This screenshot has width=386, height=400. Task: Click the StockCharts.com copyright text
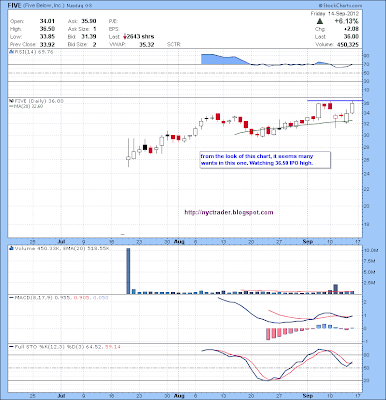[340, 5]
